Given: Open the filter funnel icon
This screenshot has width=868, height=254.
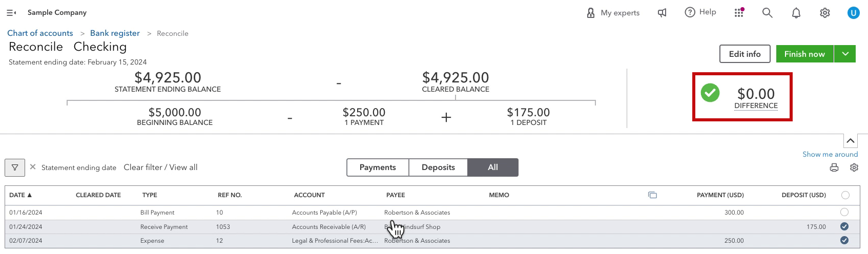Looking at the screenshot, I should (x=15, y=167).
